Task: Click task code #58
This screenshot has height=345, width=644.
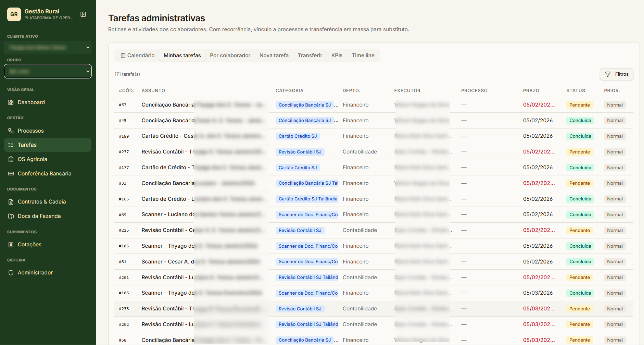Action: [123, 341]
